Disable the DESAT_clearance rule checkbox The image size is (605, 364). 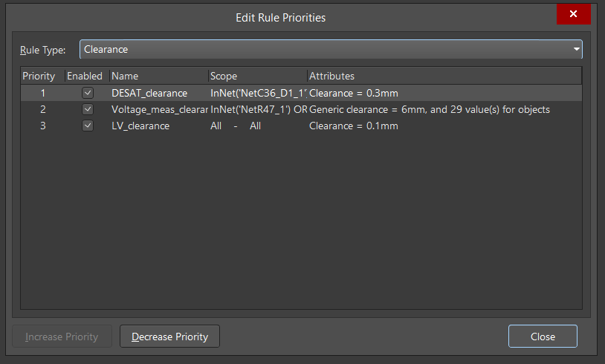[88, 93]
